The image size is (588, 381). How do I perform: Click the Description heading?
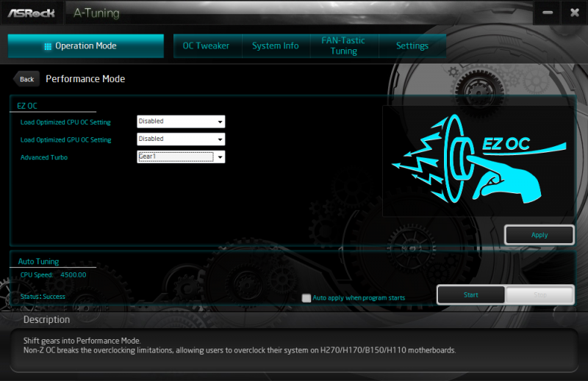click(46, 319)
